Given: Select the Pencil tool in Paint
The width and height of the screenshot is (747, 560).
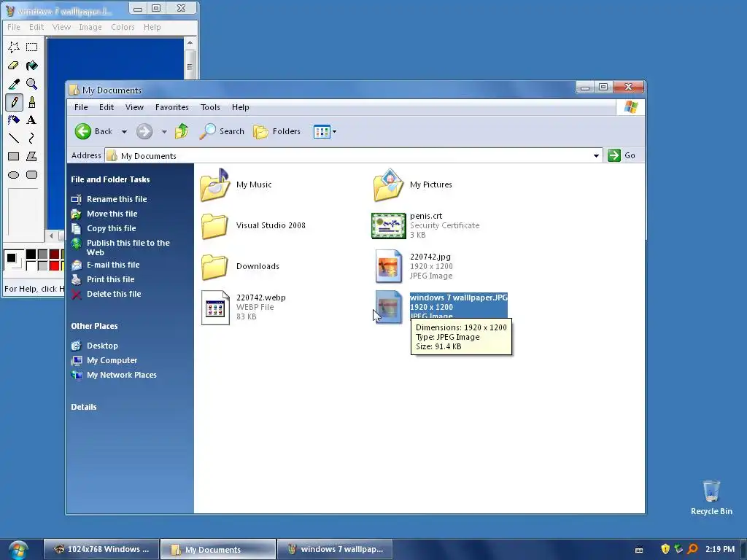Looking at the screenshot, I should (14, 102).
